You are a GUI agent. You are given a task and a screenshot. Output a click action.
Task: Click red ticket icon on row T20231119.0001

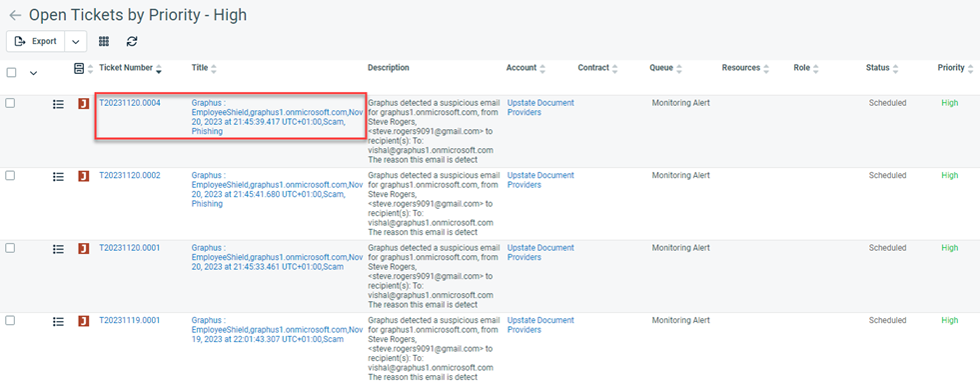[x=83, y=321]
